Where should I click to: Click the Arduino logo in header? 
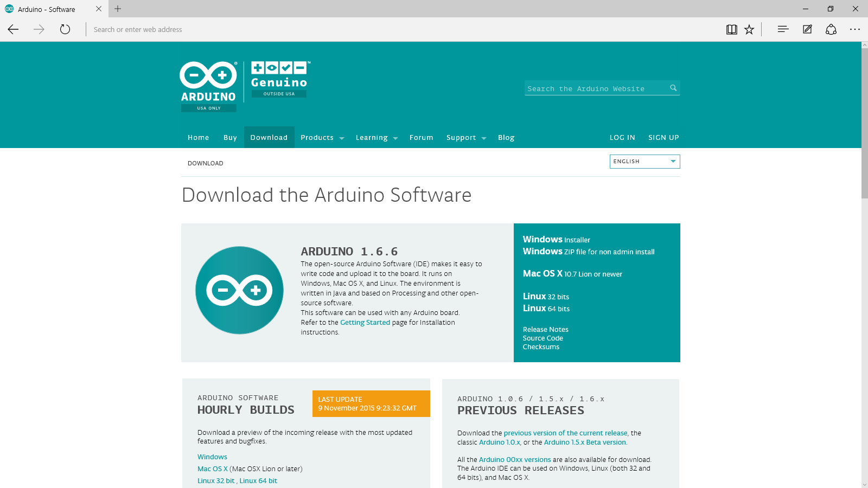click(208, 86)
